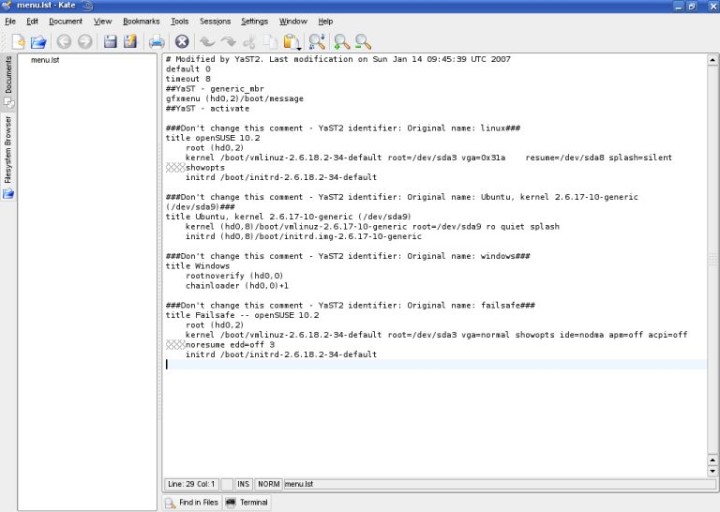This screenshot has width=720, height=512.
Task: Save the document using the floppy icon
Action: point(110,42)
